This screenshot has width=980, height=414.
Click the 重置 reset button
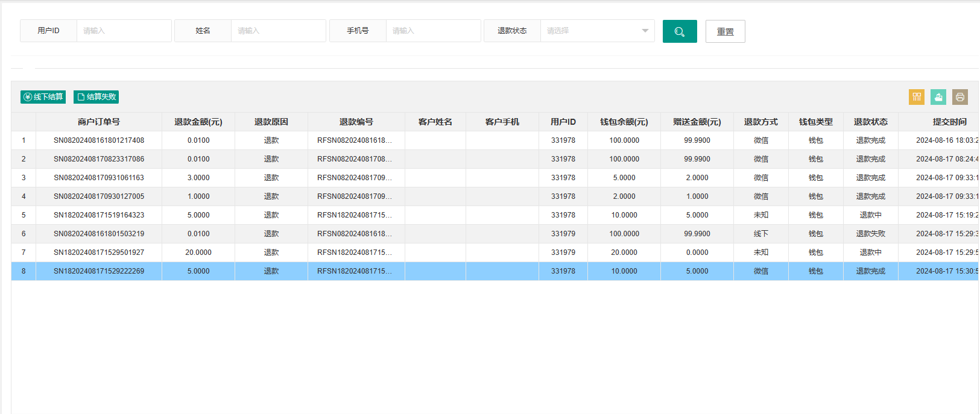(x=726, y=31)
